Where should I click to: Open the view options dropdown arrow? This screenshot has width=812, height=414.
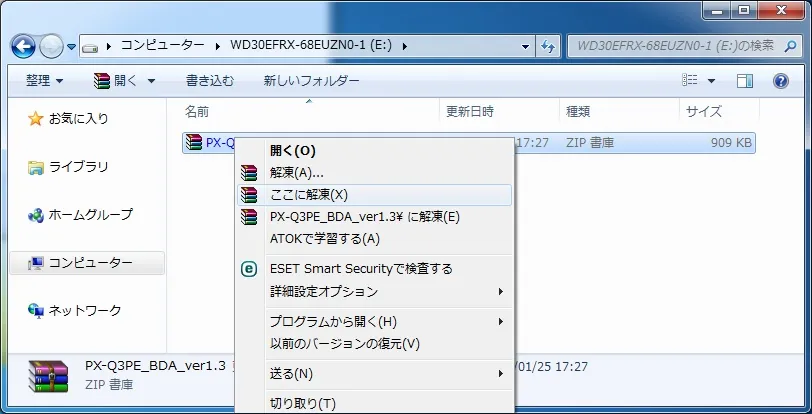(x=711, y=81)
